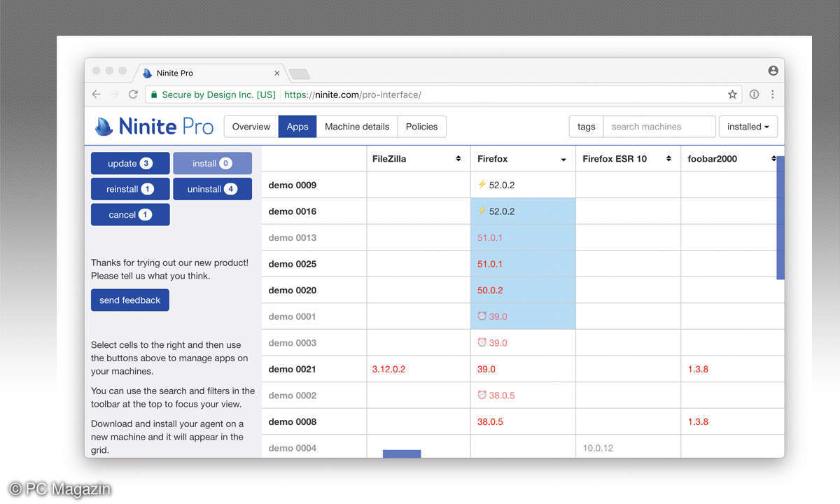The width and height of the screenshot is (840, 504).
Task: Switch to the Overview tab
Action: click(251, 127)
